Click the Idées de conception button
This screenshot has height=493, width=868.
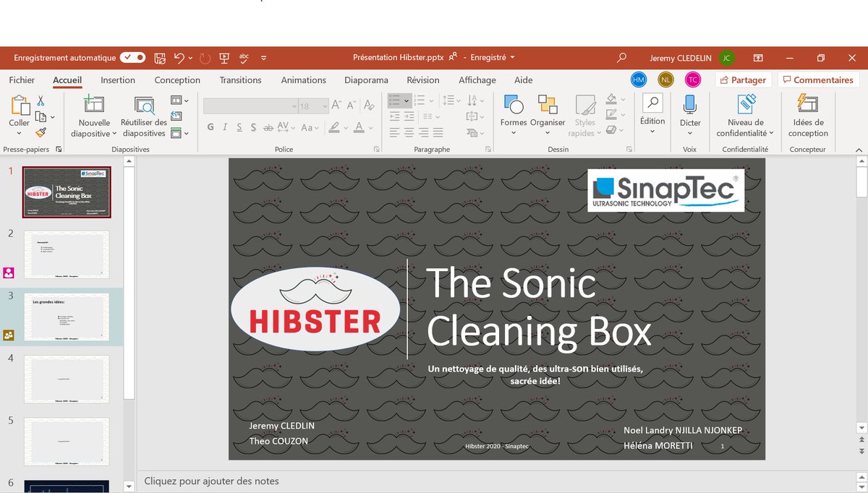808,116
